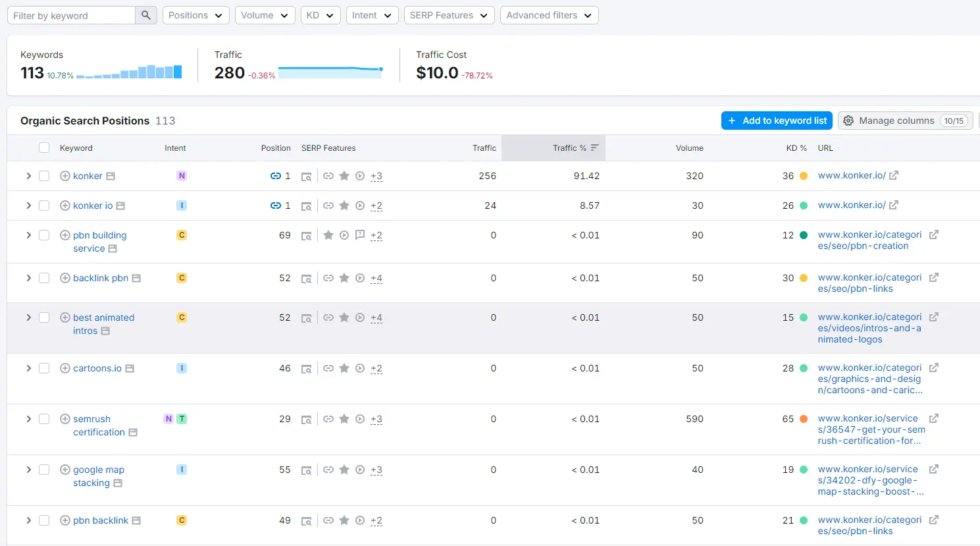
Task: Click SERP page icon next to konker keyword
Action: click(x=111, y=176)
